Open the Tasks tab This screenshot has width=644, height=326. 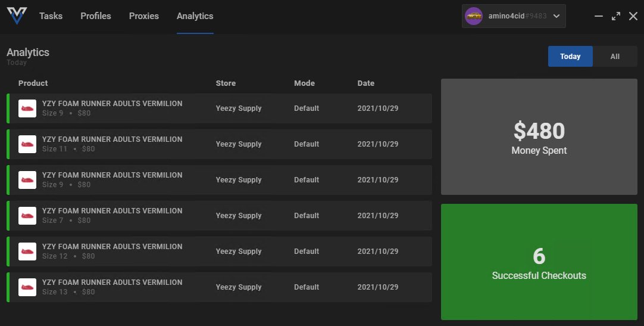pyautogui.click(x=51, y=16)
